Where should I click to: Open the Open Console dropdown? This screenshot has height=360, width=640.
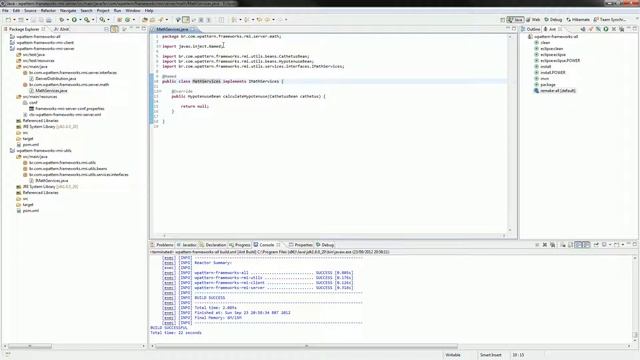[623, 244]
